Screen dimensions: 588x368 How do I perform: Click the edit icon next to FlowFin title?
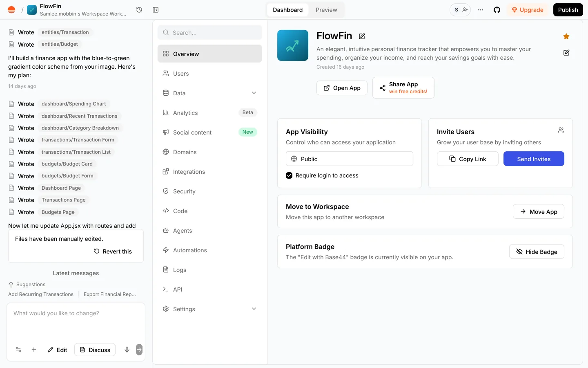click(x=362, y=36)
